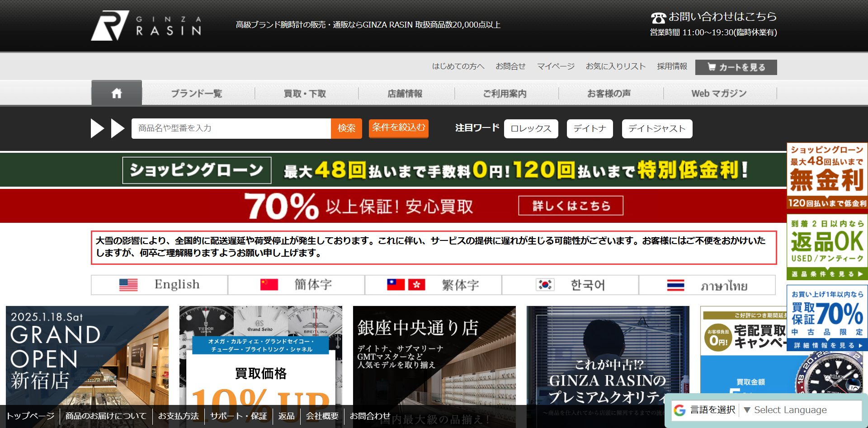Click the home icon in navigation bar
Screen dimensions: 868x428
coord(117,93)
